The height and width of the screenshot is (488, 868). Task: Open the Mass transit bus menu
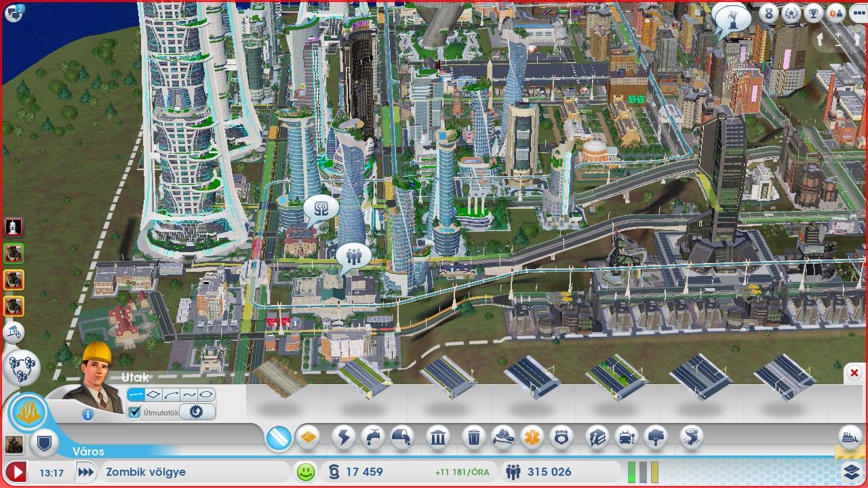[x=627, y=438]
